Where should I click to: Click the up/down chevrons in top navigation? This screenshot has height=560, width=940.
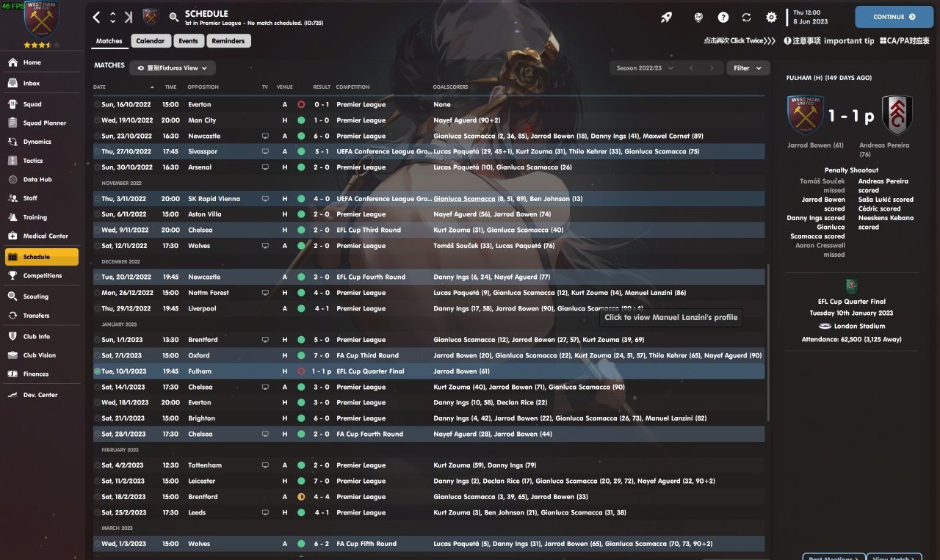point(112,17)
